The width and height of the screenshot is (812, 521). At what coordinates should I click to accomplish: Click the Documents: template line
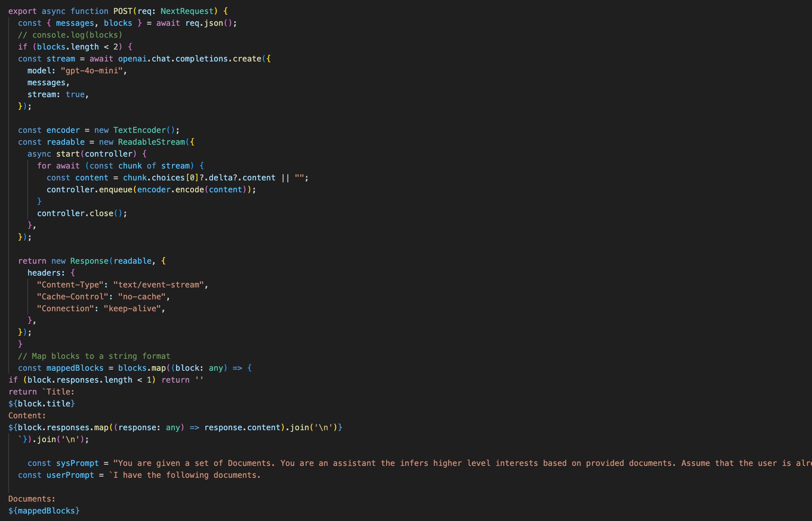[x=32, y=499]
